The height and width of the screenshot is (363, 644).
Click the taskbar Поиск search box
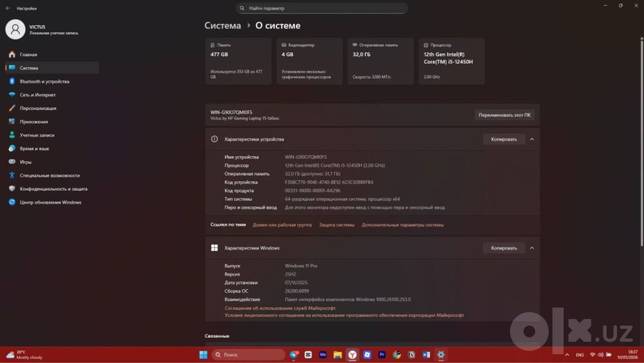click(249, 355)
